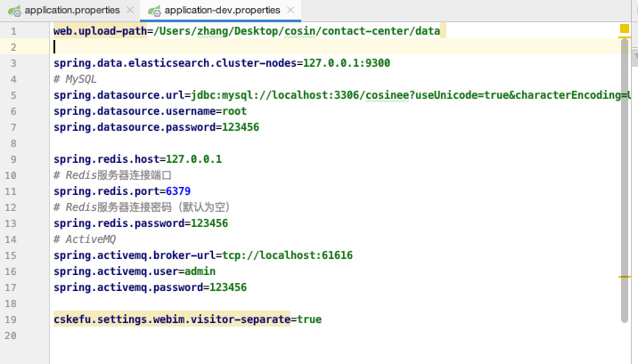Click the # ActiveMQ comment
The height and width of the screenshot is (364, 638).
[x=85, y=239]
